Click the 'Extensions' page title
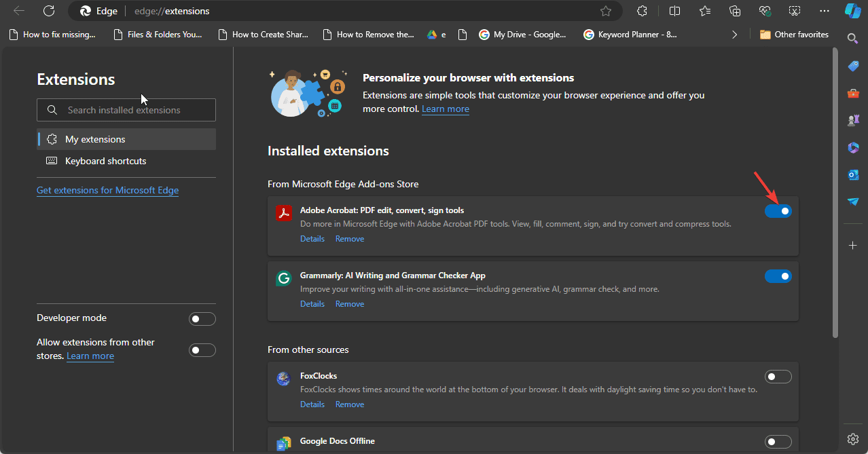 point(76,79)
